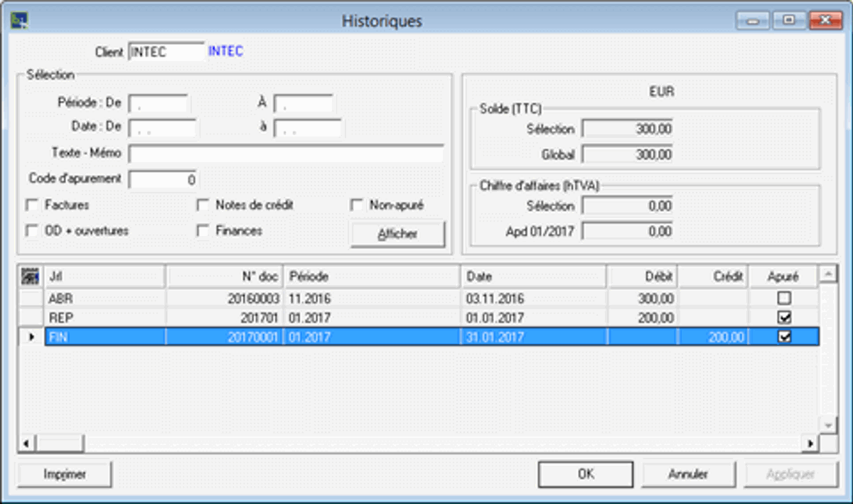This screenshot has height=504, width=853.
Task: Confirm with the OK button
Action: 586,474
